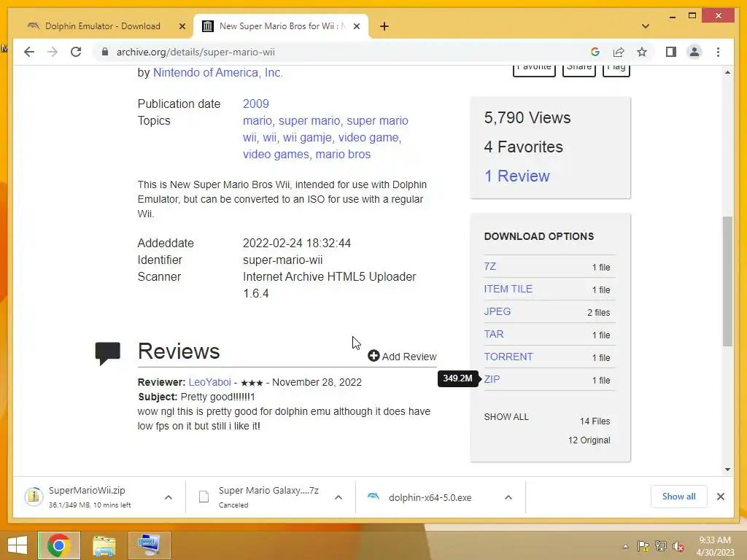
Task: Open the Windows Start button
Action: pyautogui.click(x=18, y=545)
